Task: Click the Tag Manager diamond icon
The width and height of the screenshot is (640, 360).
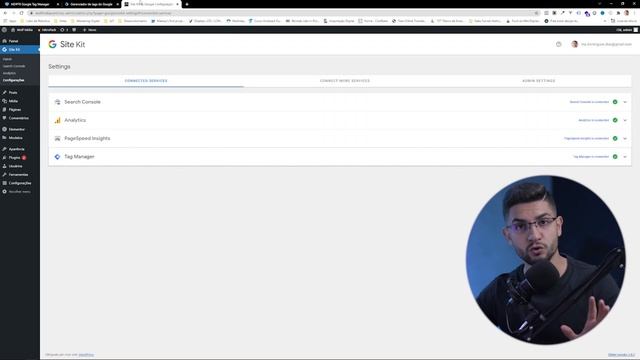Action: [x=58, y=157]
